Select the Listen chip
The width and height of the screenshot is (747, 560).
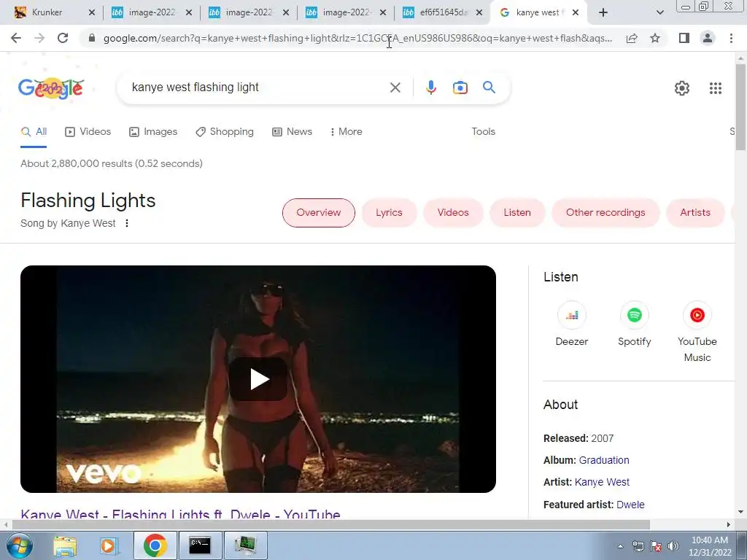pyautogui.click(x=517, y=213)
